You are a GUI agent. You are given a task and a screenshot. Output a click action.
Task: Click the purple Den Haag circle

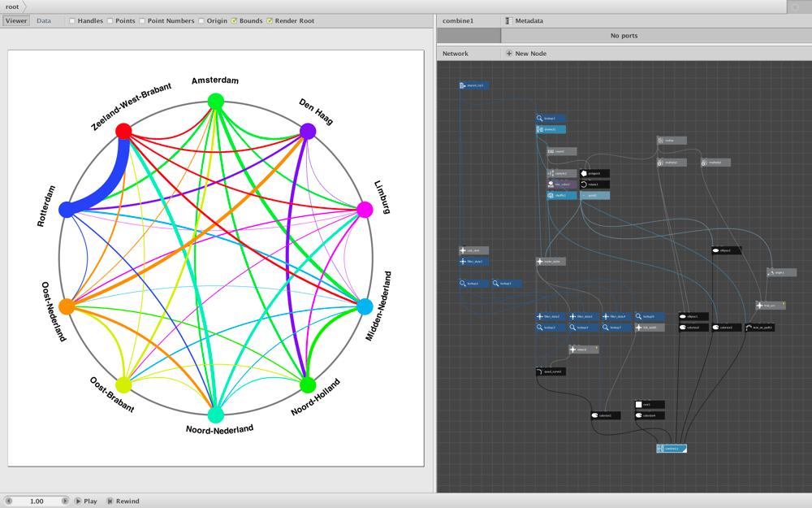pyautogui.click(x=308, y=131)
